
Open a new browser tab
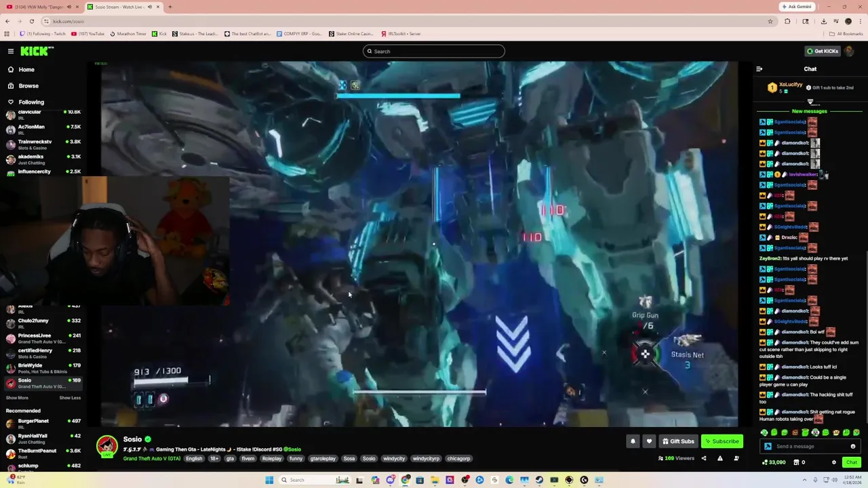pyautogui.click(x=170, y=7)
